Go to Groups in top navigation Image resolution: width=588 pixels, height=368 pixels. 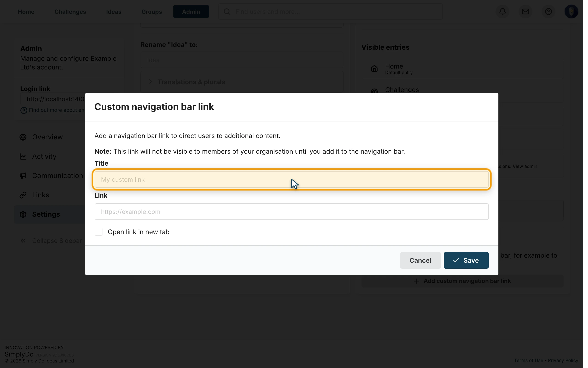(x=152, y=12)
